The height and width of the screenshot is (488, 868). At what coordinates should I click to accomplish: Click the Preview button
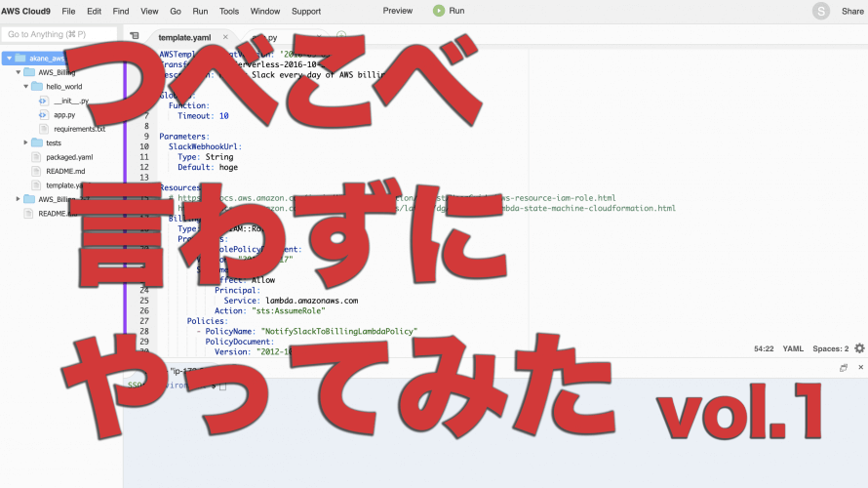tap(398, 11)
